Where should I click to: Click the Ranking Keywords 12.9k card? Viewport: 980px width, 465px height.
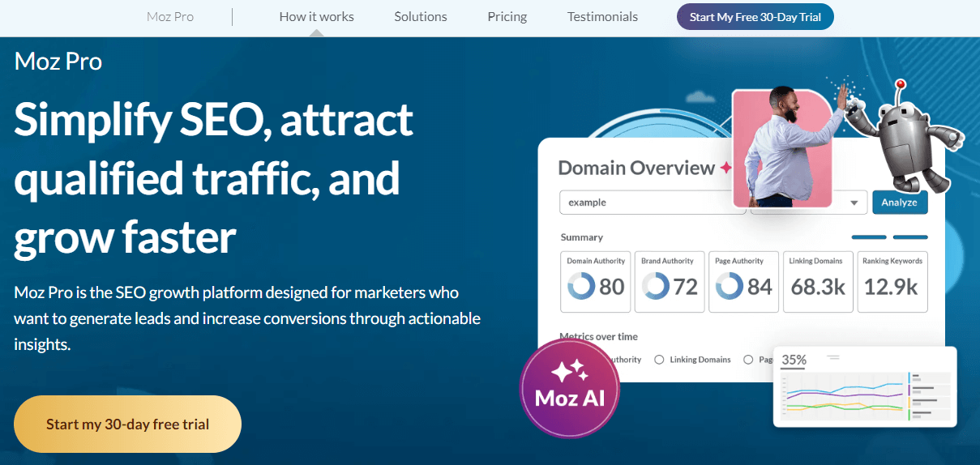coord(892,282)
